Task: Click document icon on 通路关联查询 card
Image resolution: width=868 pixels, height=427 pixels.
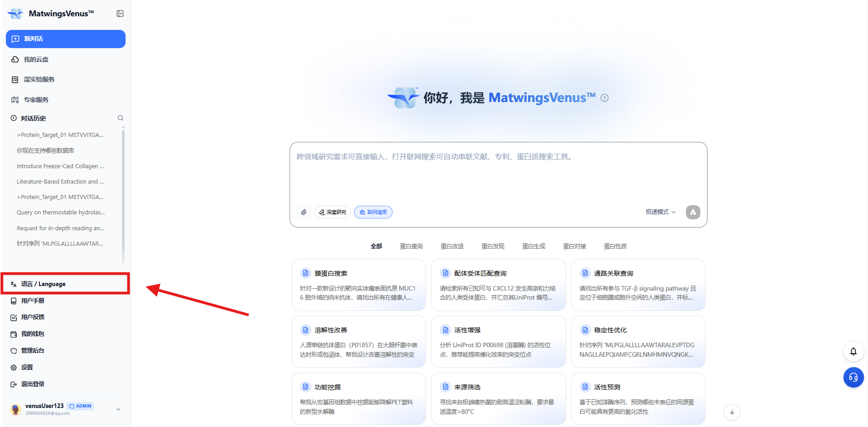Action: pyautogui.click(x=585, y=273)
